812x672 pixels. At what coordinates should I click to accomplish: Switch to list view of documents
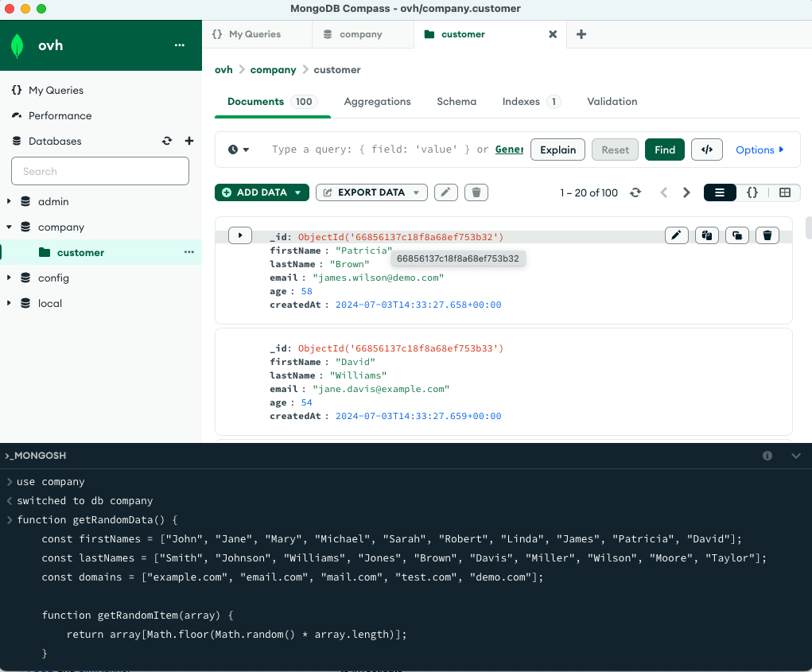(x=719, y=192)
